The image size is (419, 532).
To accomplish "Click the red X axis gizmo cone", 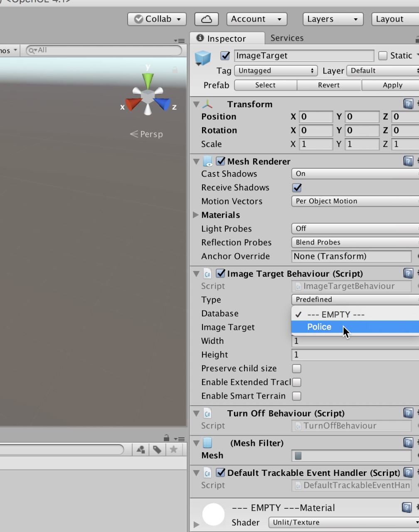I will [x=133, y=104].
